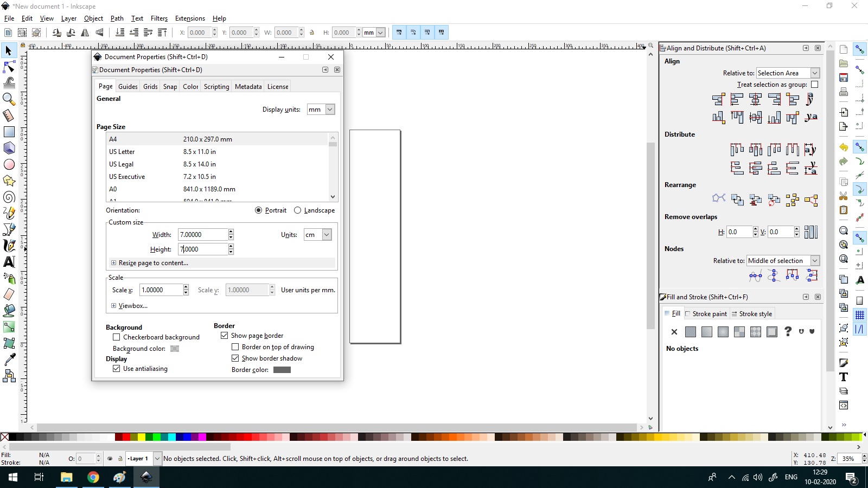The image size is (868, 488).
Task: Click Center on vertical axis icon
Action: 755,99
